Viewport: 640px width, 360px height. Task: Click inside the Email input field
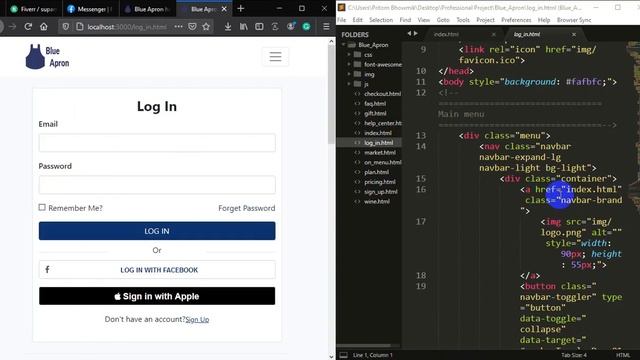pyautogui.click(x=157, y=143)
